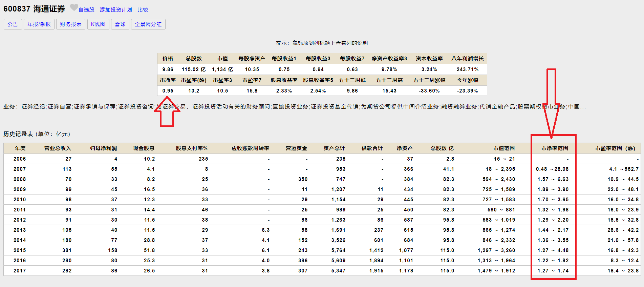
Task: Open the 公告 button
Action: (x=13, y=24)
